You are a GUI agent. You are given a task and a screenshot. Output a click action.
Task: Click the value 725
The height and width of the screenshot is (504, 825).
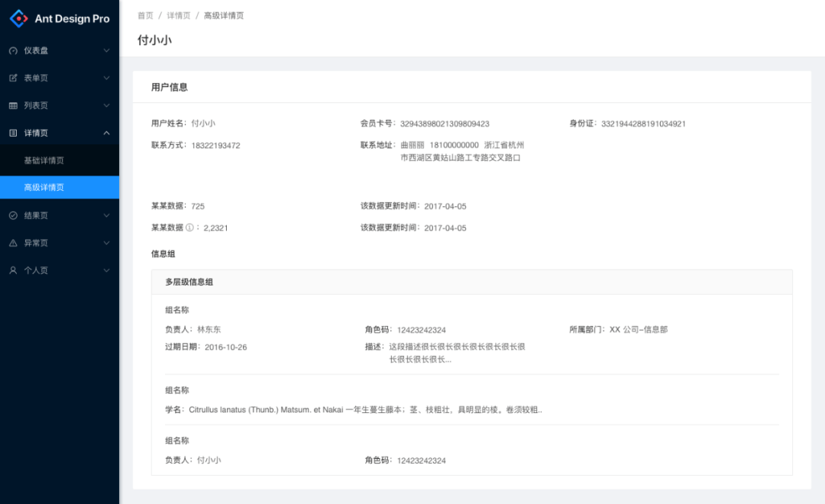(x=198, y=206)
